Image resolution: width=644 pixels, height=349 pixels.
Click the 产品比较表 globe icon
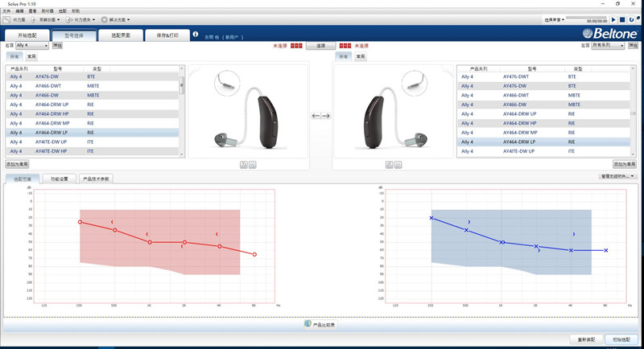[308, 324]
